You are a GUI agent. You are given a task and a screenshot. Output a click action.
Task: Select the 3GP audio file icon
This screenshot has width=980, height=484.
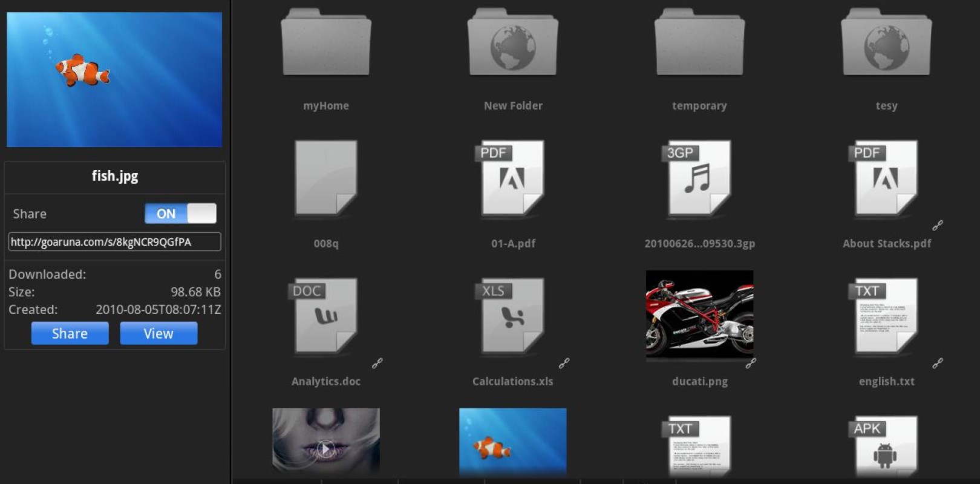(x=699, y=178)
